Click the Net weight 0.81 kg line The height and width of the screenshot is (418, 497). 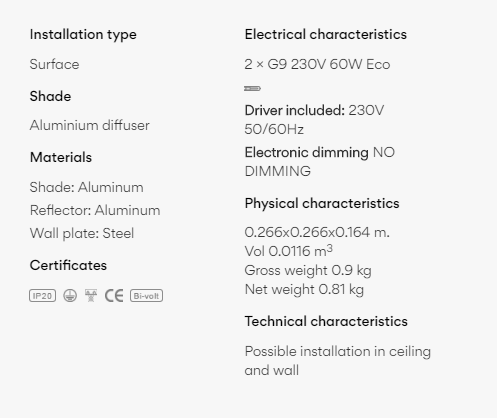[x=304, y=289]
